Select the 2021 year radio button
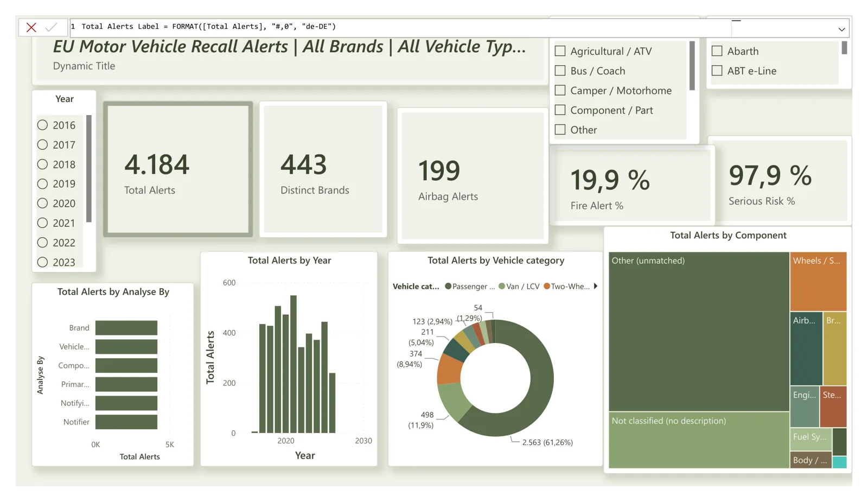 click(42, 223)
